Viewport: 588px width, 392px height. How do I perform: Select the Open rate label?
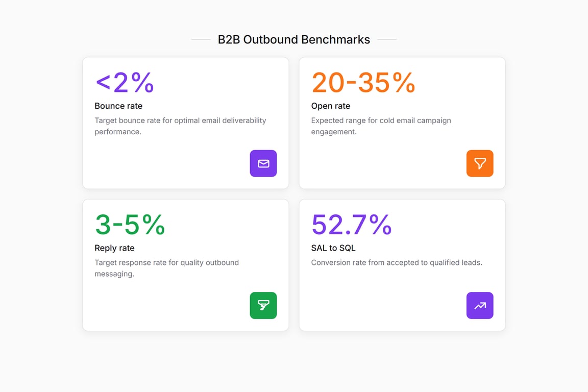click(x=330, y=106)
